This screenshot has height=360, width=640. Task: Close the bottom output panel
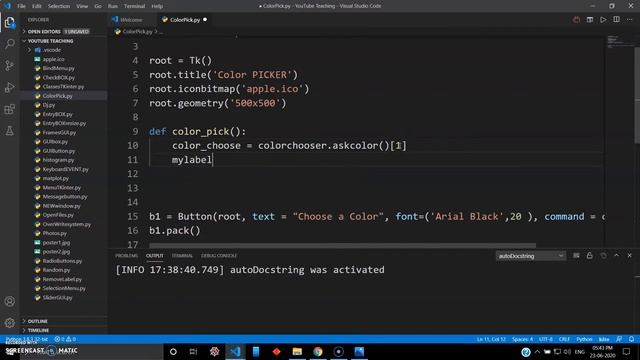[629, 256]
